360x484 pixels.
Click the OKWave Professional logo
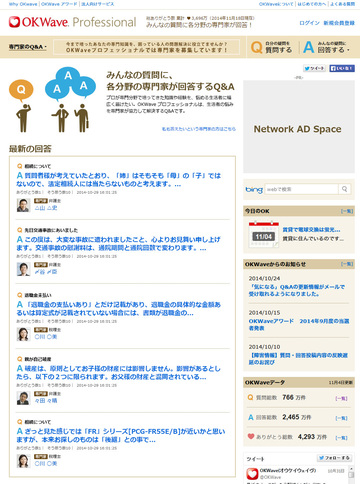point(72,22)
